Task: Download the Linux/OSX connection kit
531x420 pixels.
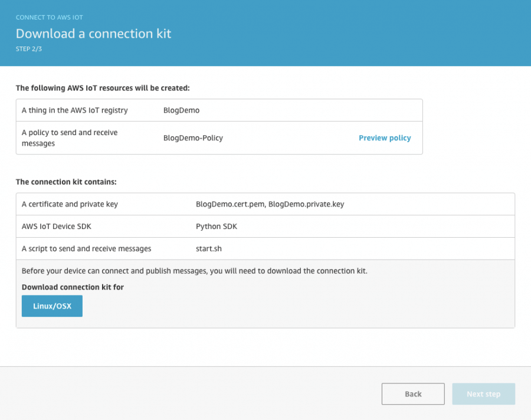Action: pyautogui.click(x=52, y=306)
